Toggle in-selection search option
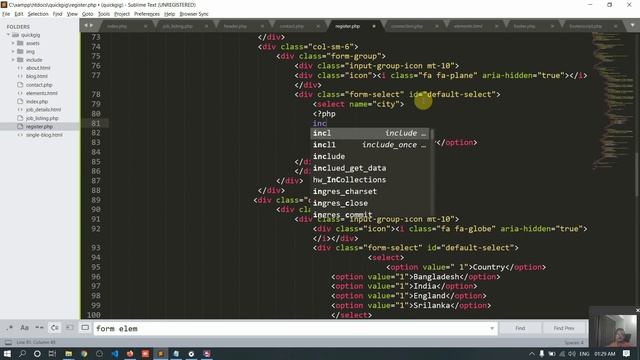 [x=70, y=328]
